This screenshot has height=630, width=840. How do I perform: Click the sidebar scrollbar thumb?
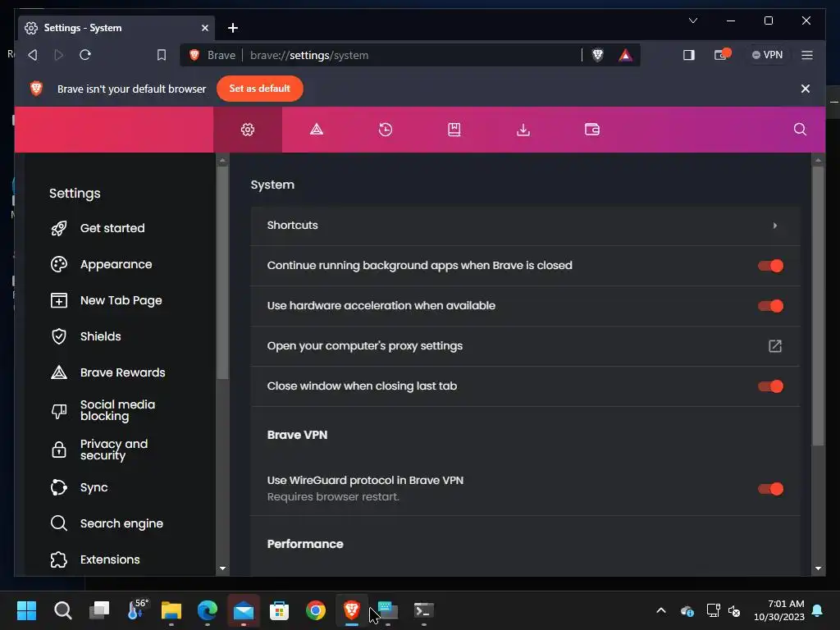222,273
